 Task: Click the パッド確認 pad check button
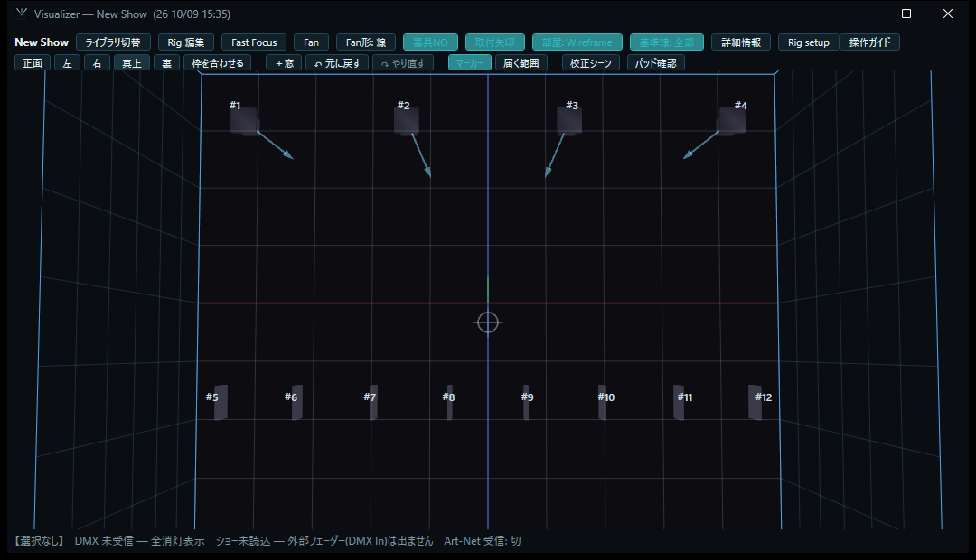(656, 63)
